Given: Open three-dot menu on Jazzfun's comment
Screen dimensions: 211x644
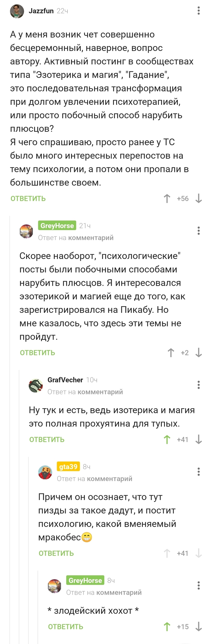Looking at the screenshot, I should coord(198,11).
